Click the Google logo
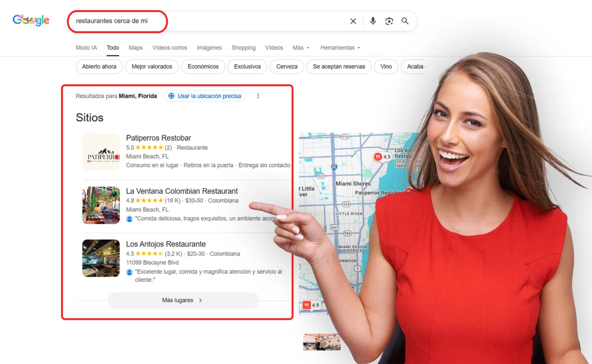The image size is (592, 364). (x=31, y=20)
